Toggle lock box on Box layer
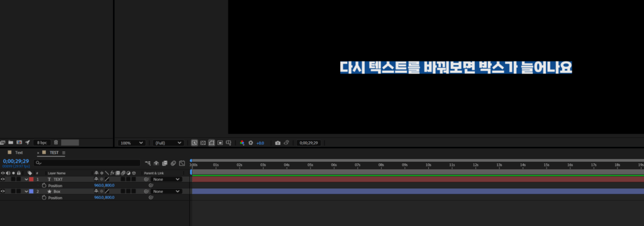644x226 pixels. coord(18,191)
